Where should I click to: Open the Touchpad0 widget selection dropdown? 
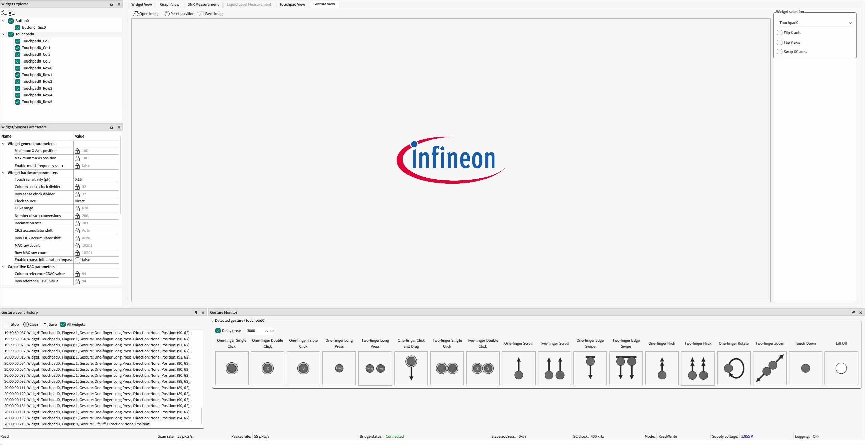(x=815, y=23)
